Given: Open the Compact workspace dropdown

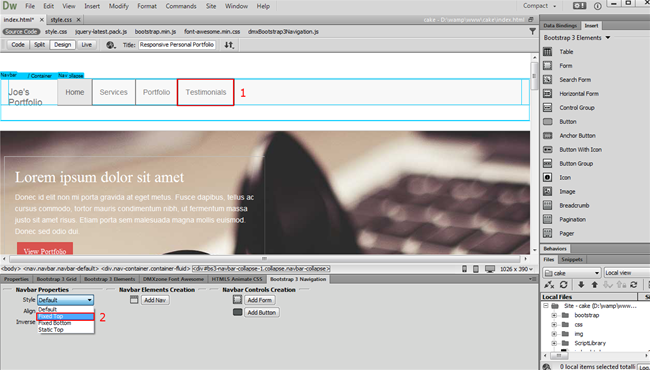Looking at the screenshot, I should (x=539, y=6).
